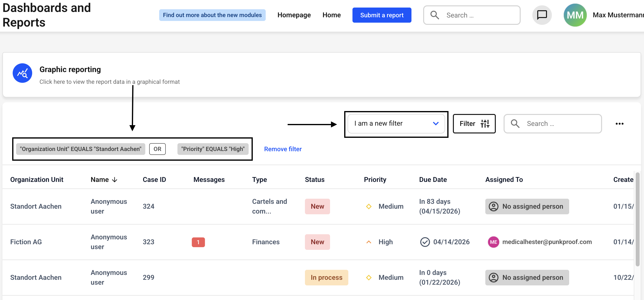The height and width of the screenshot is (300, 644).
Task: Open the New status of case 324
Action: pos(317,206)
